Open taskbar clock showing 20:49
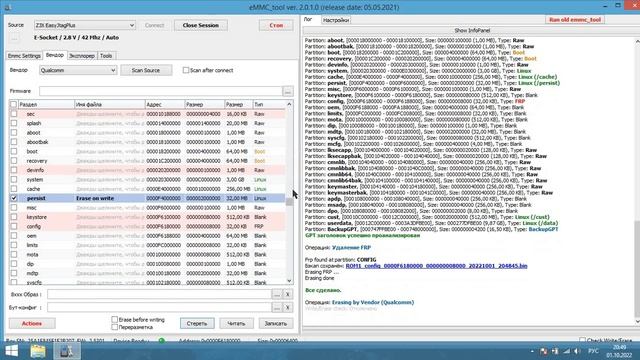This screenshot has width=640, height=360. [x=619, y=351]
